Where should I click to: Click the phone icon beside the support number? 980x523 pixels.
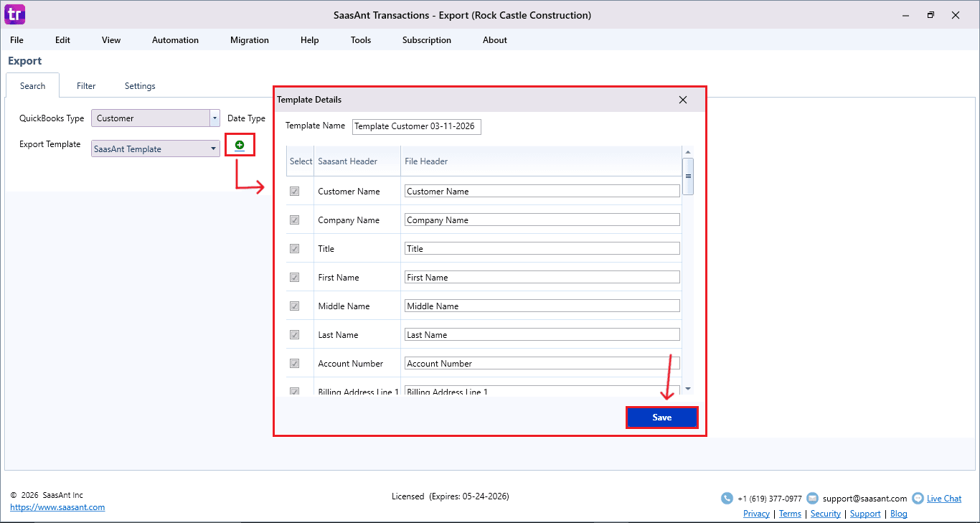(x=727, y=498)
